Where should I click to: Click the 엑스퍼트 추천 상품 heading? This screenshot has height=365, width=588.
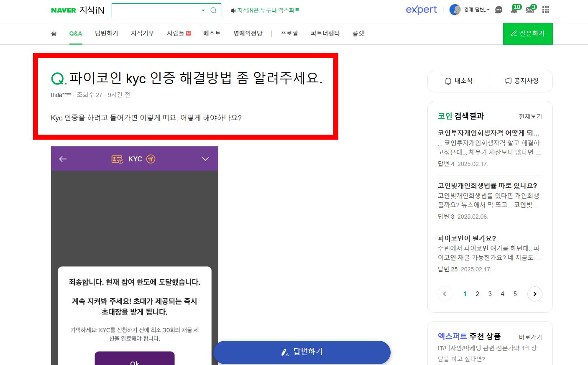coord(469,336)
